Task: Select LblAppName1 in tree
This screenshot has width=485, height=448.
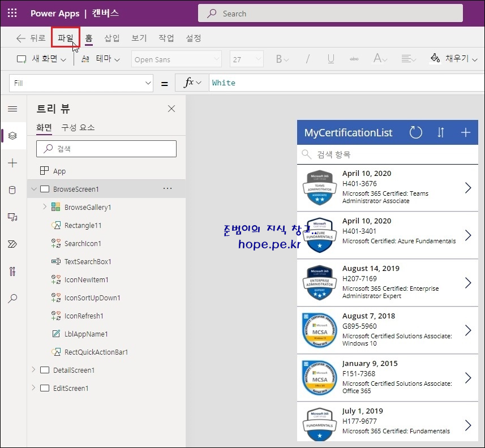Action: (x=86, y=334)
